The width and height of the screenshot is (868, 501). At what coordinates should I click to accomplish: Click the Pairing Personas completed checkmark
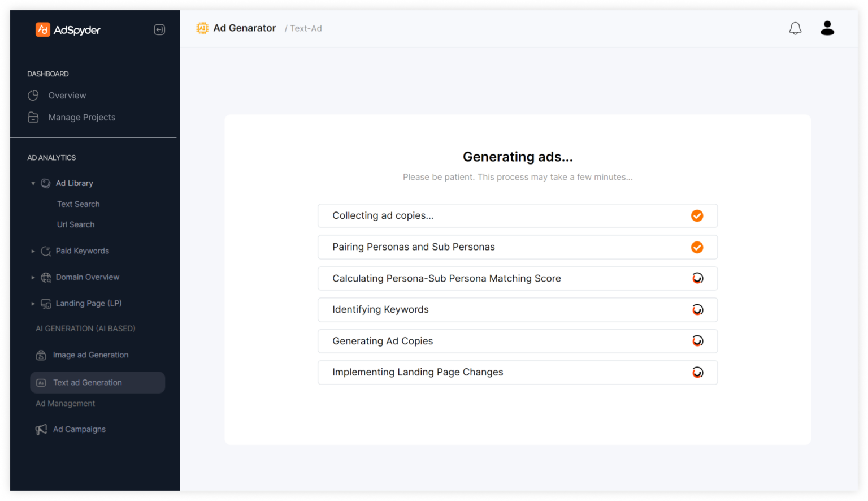point(697,247)
